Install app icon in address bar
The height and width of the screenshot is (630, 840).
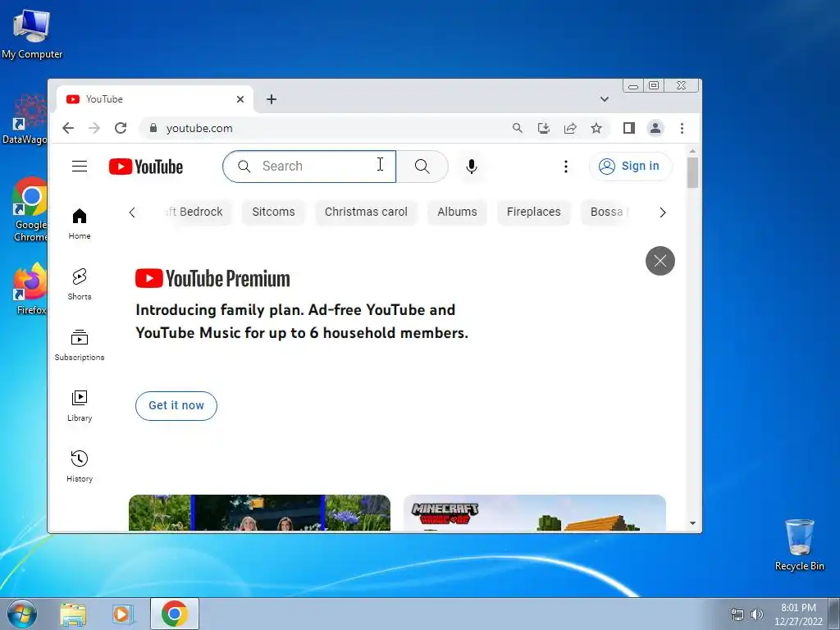[544, 128]
